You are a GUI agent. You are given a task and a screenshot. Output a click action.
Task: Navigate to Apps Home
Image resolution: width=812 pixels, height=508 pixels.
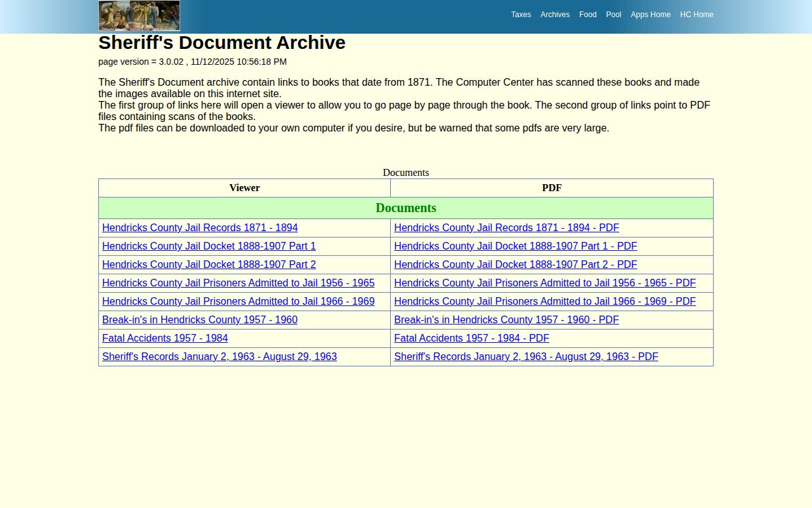click(x=650, y=15)
